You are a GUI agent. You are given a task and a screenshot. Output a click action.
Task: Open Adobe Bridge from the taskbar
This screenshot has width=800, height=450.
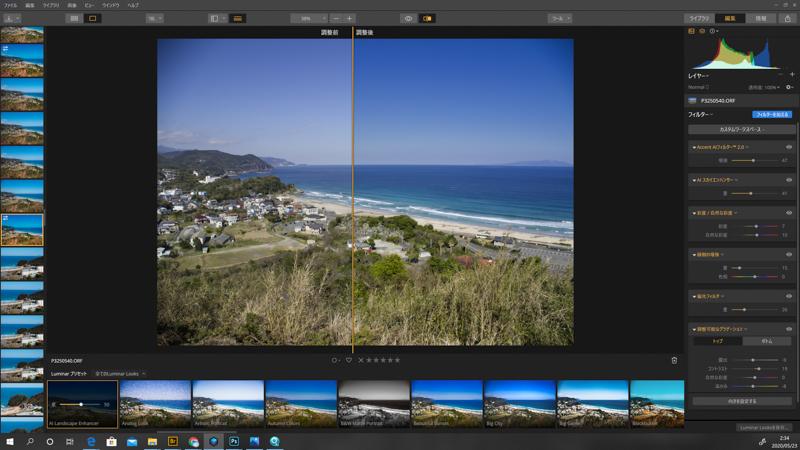pos(172,441)
